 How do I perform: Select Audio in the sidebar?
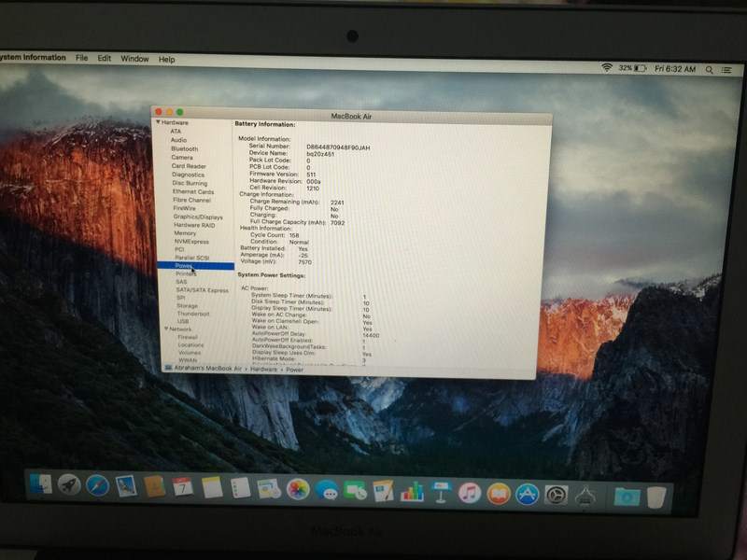pyautogui.click(x=178, y=140)
